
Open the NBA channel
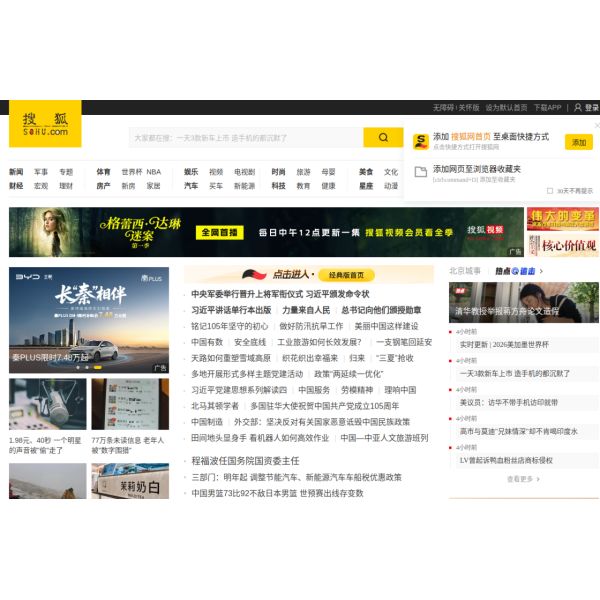tap(154, 172)
